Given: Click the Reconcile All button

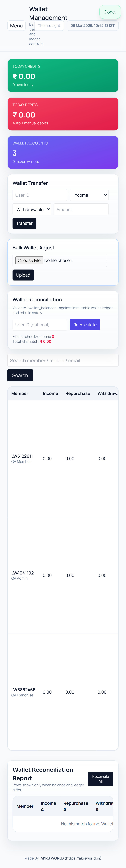Looking at the screenshot, I should [x=100, y=779].
